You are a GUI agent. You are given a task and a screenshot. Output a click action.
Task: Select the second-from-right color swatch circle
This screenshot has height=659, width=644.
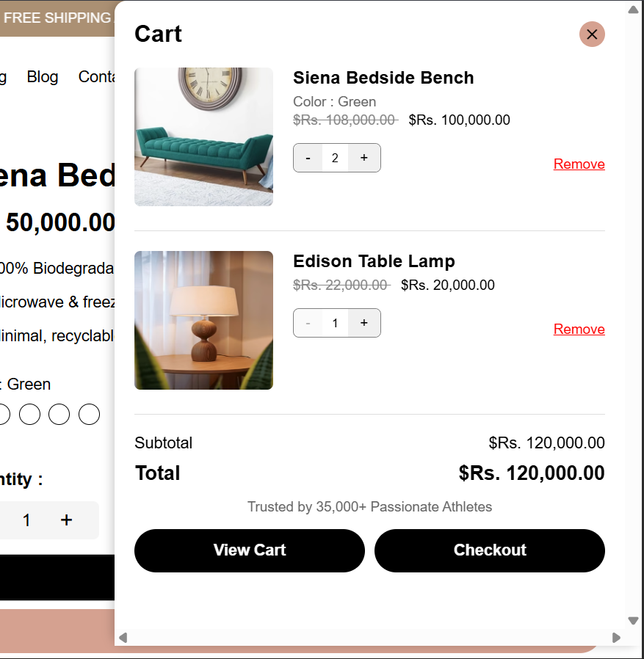pyautogui.click(x=59, y=414)
